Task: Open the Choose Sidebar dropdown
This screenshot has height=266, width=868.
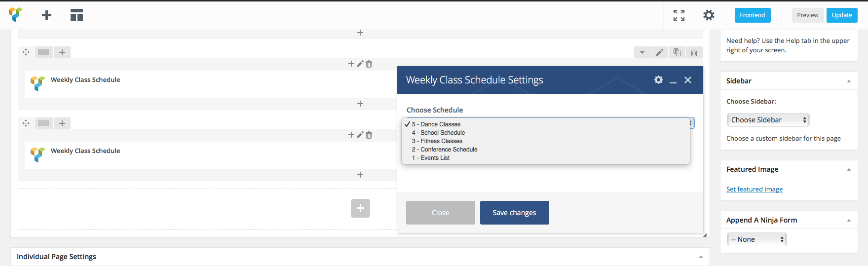Action: [x=768, y=120]
